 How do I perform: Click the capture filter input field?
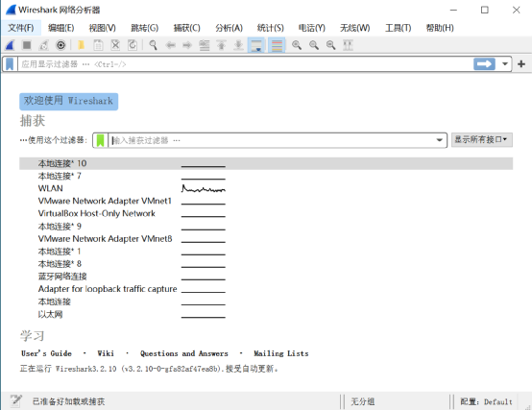272,140
